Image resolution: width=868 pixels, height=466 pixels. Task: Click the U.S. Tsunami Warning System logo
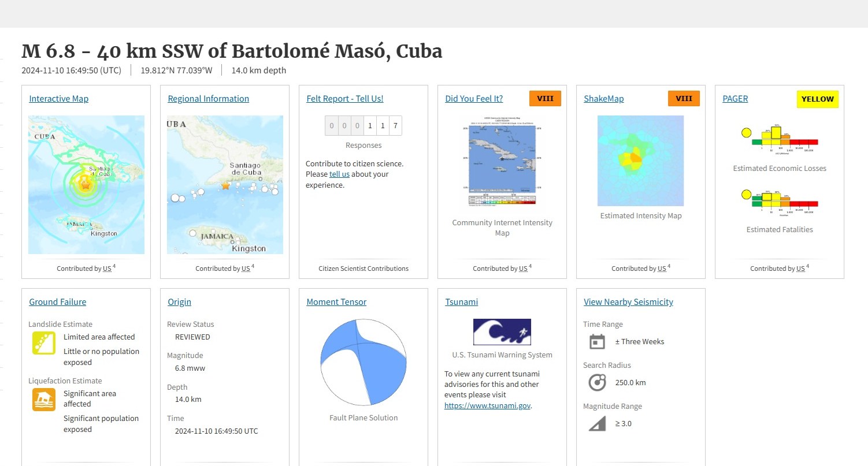click(502, 332)
